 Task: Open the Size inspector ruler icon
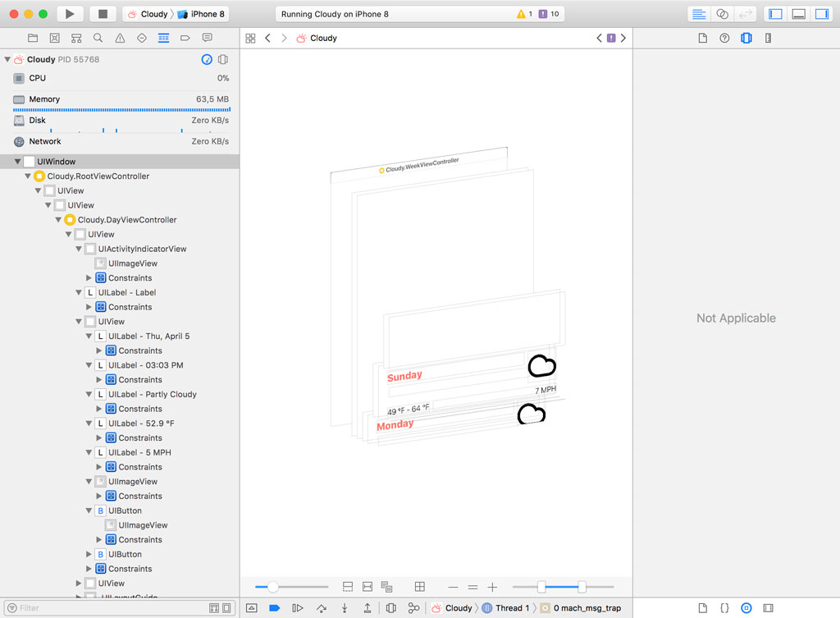(x=766, y=38)
